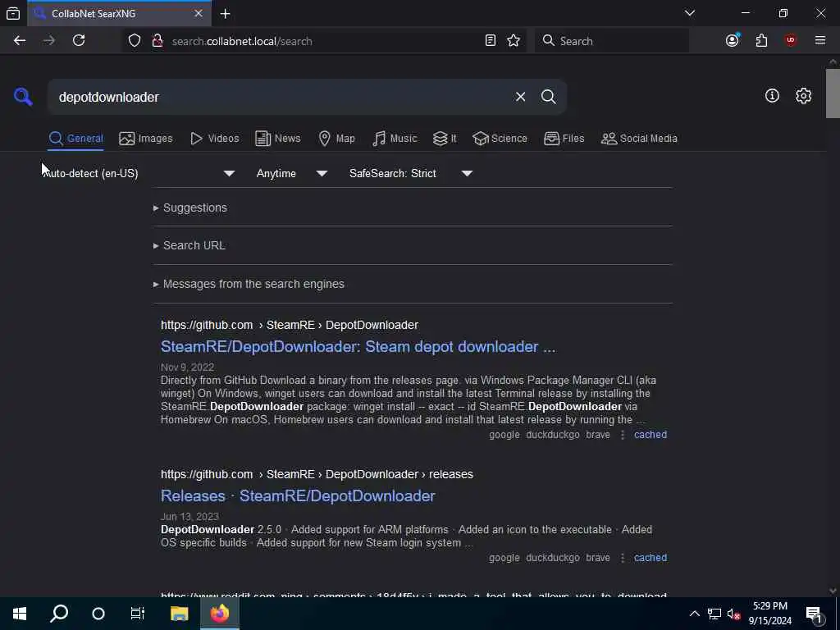Screen dimensions: 840x630
Task: Click Firefox icon in taskbar
Action: tap(220, 614)
